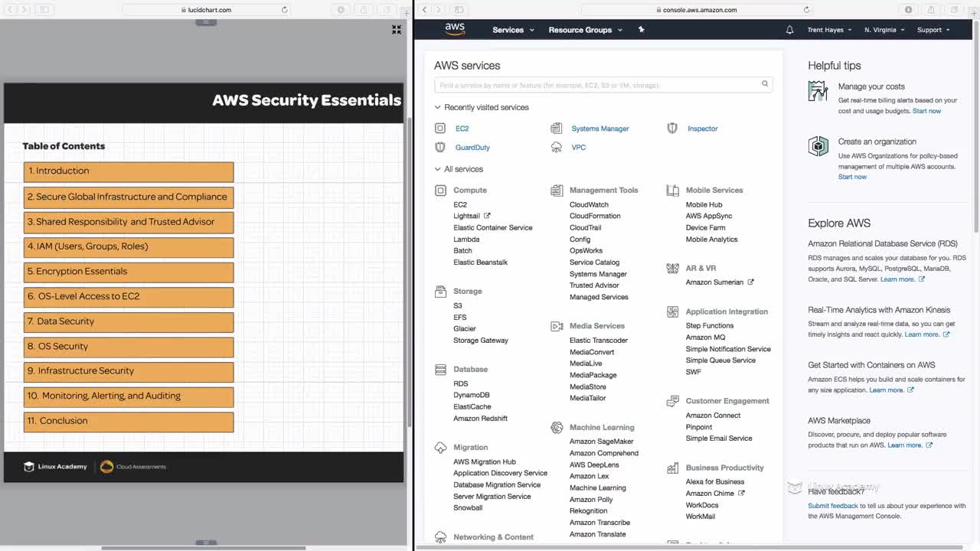Open the Resource Groups dropdown
This screenshot has height=551, width=980.
[x=585, y=30]
